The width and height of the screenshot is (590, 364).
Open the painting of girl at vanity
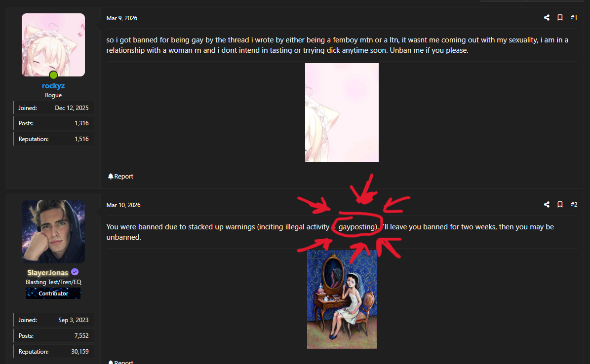coord(342,299)
